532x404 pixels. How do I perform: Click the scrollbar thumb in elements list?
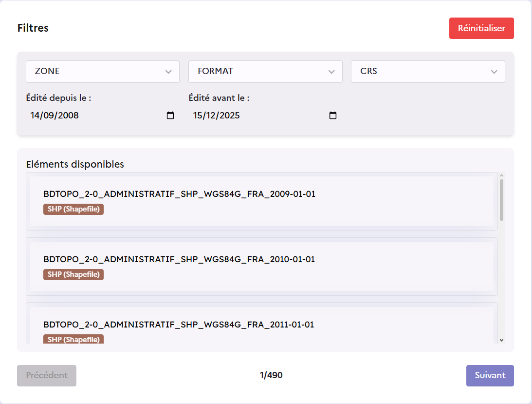(501, 200)
